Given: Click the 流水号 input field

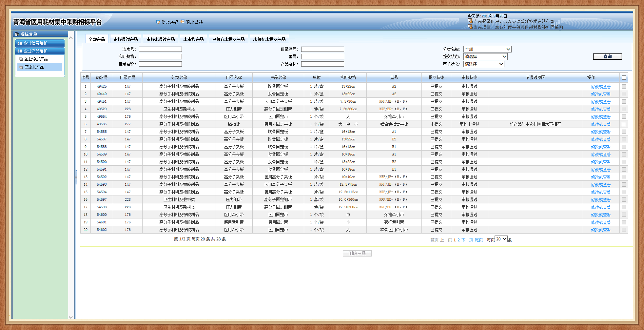Looking at the screenshot, I should click(160, 49).
